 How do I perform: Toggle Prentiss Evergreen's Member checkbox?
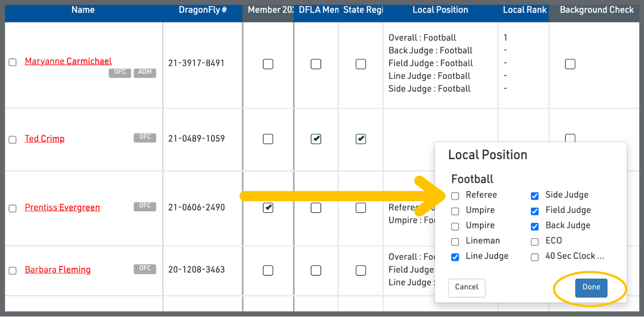click(x=268, y=208)
